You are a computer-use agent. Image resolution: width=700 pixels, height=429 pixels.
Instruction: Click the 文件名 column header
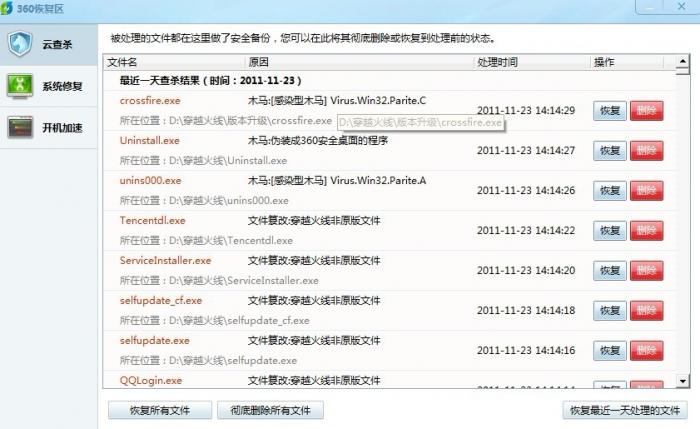[x=174, y=62]
